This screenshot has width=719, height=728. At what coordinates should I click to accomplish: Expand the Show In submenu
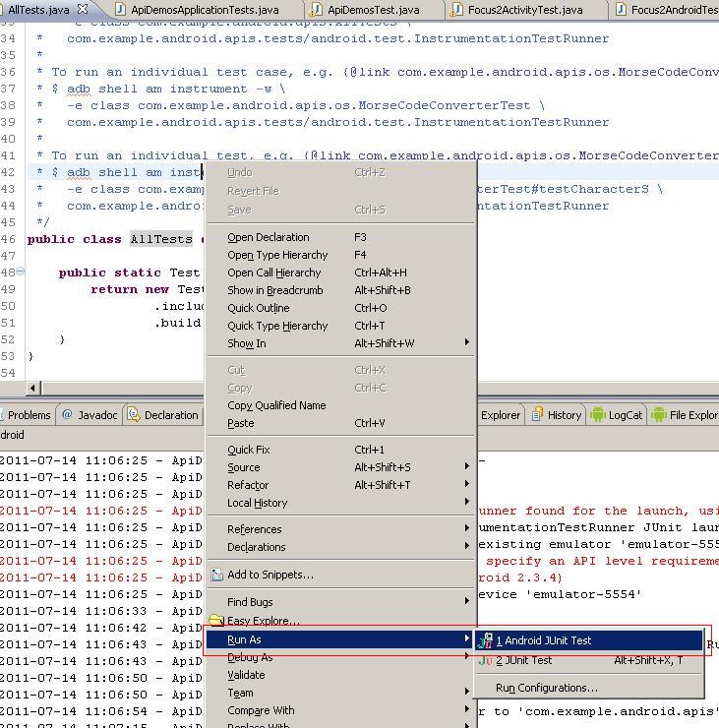click(x=246, y=343)
